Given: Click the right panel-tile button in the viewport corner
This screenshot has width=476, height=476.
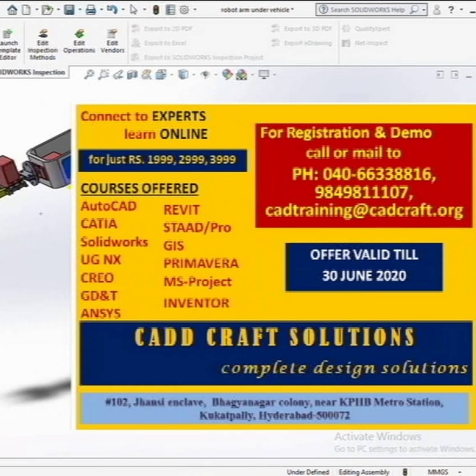Looking at the screenshot, I should 454,75.
